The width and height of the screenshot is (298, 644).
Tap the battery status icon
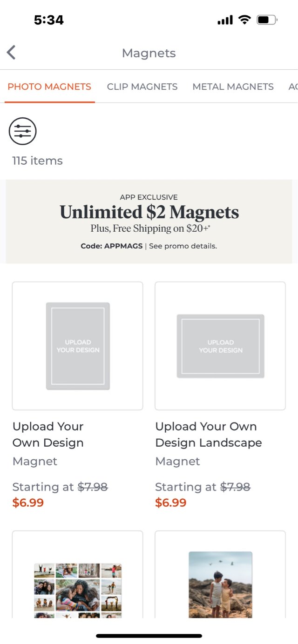point(267,20)
